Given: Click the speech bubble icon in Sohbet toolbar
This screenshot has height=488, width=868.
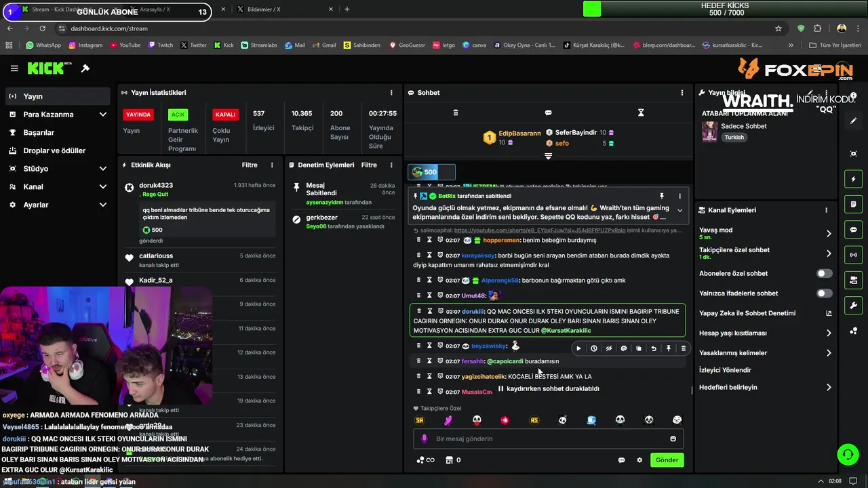Looking at the screenshot, I should pyautogui.click(x=548, y=113).
